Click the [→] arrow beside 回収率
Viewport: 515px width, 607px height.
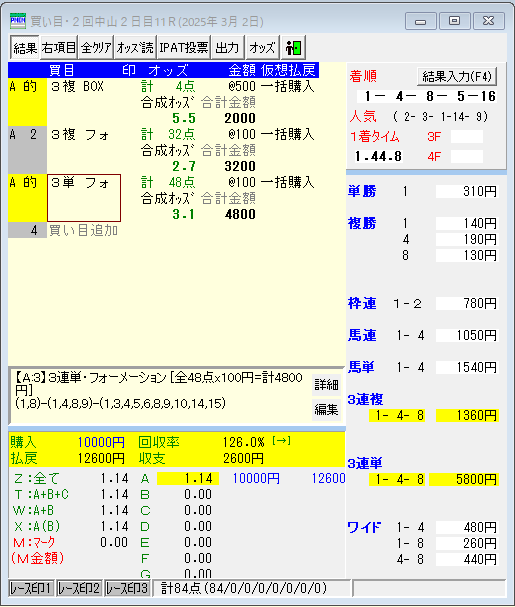click(282, 441)
